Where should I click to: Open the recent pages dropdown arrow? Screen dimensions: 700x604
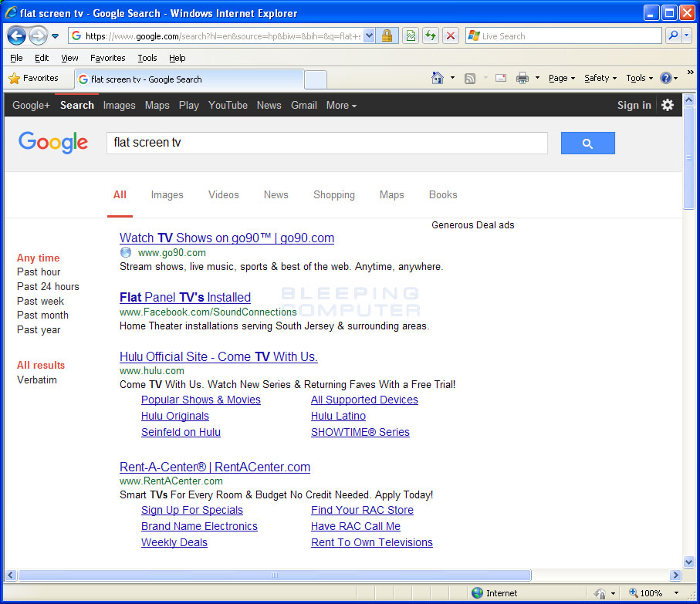pyautogui.click(x=55, y=36)
